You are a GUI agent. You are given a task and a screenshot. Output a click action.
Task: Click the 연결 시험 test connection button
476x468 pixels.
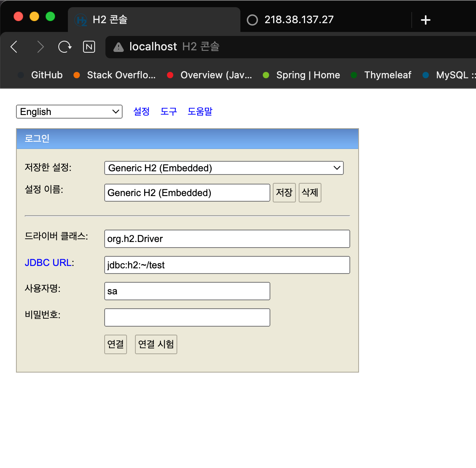tap(156, 344)
